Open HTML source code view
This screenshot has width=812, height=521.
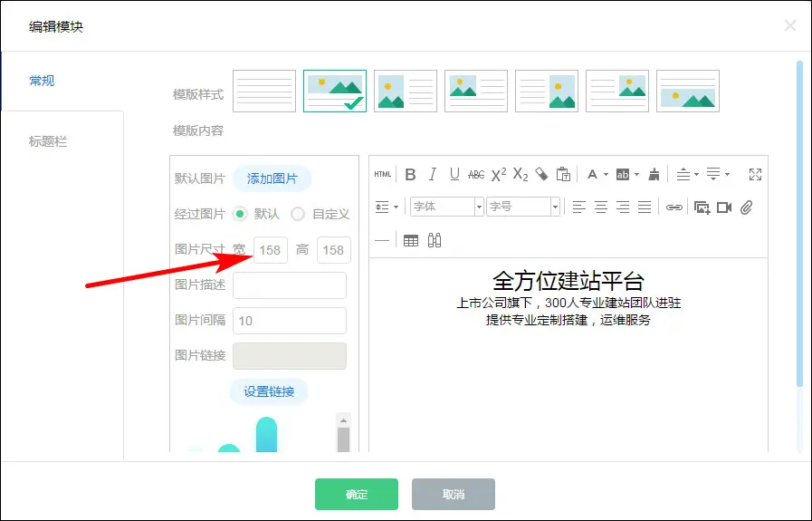[383, 175]
